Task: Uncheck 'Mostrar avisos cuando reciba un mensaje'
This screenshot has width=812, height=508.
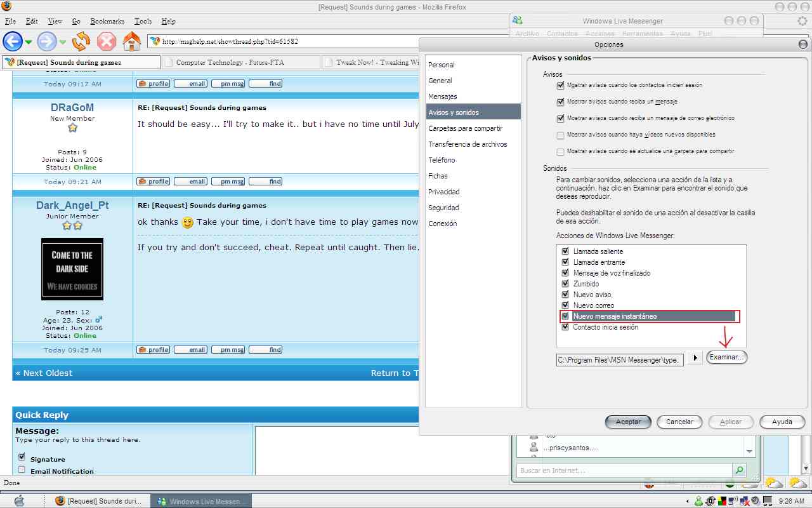Action: pos(560,102)
